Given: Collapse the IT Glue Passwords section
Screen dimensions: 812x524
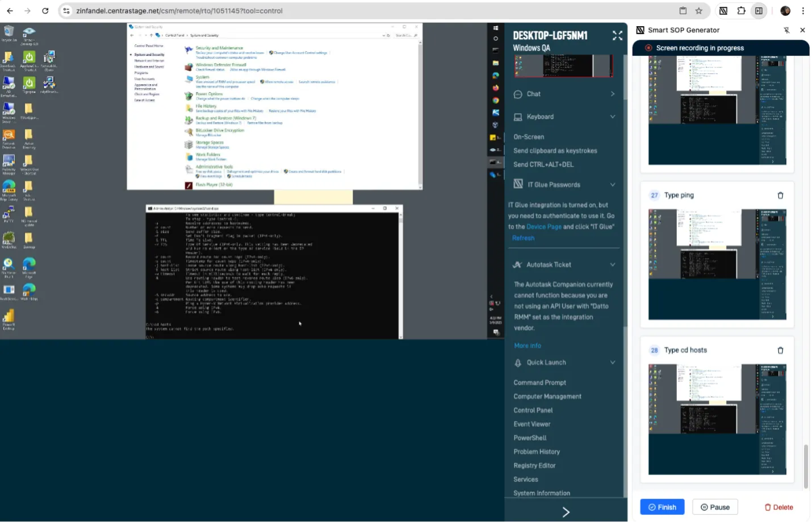Looking at the screenshot, I should 612,185.
